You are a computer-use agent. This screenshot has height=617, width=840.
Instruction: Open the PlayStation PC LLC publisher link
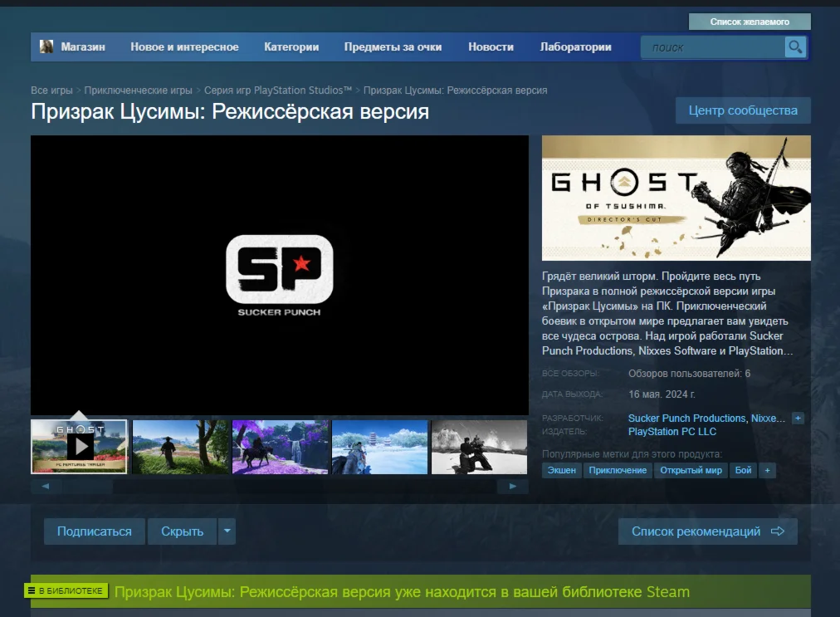(672, 432)
